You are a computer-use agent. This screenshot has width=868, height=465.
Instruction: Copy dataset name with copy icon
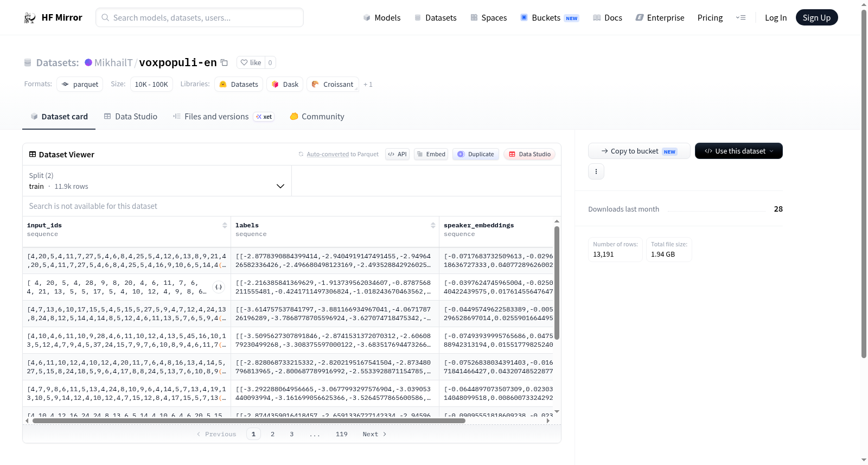(x=224, y=62)
